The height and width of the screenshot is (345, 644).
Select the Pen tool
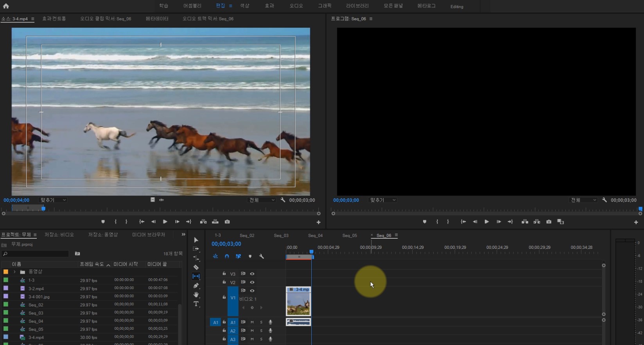point(196,286)
